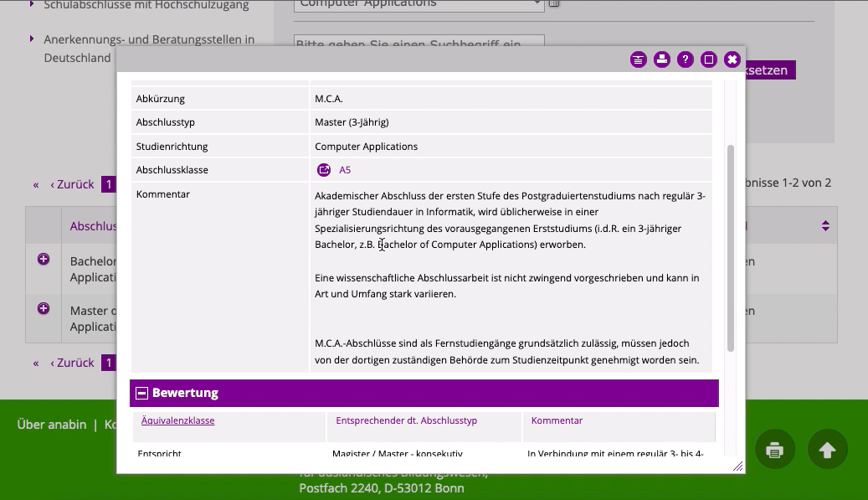Expand the Master row plus icon

tap(44, 309)
